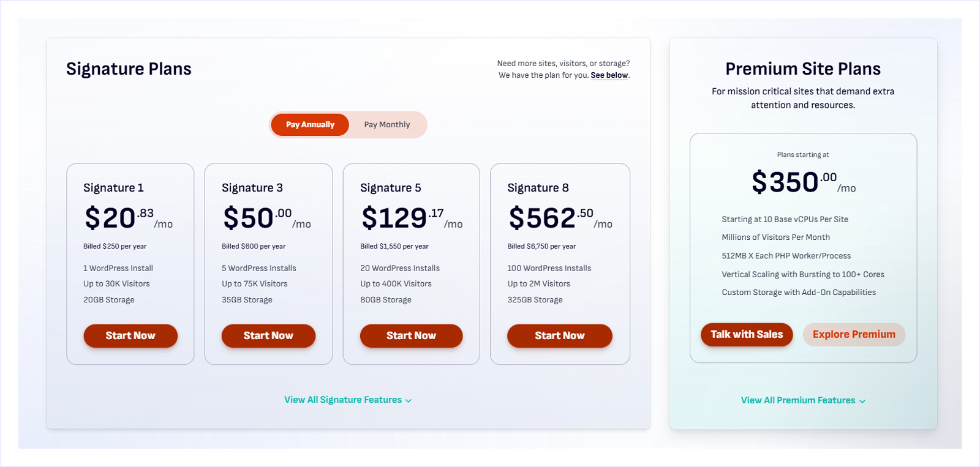Click Talk with Sales
The image size is (980, 467).
click(746, 334)
